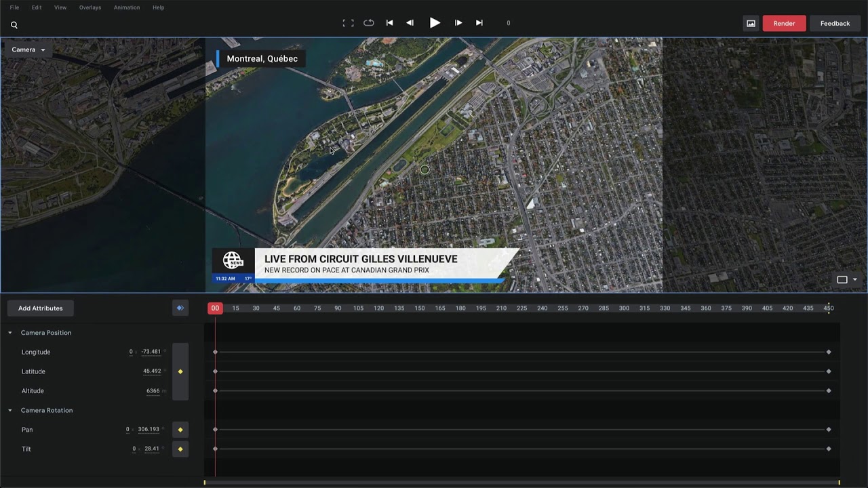868x488 pixels.
Task: Step back one frame
Action: (x=410, y=22)
